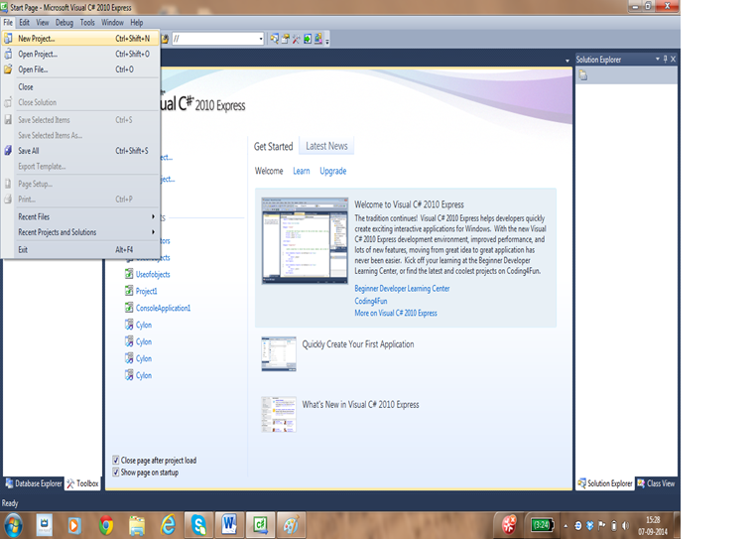Open Toolbox toolbar icon with crossed tools
This screenshot has height=539, width=756.
[x=296, y=39]
